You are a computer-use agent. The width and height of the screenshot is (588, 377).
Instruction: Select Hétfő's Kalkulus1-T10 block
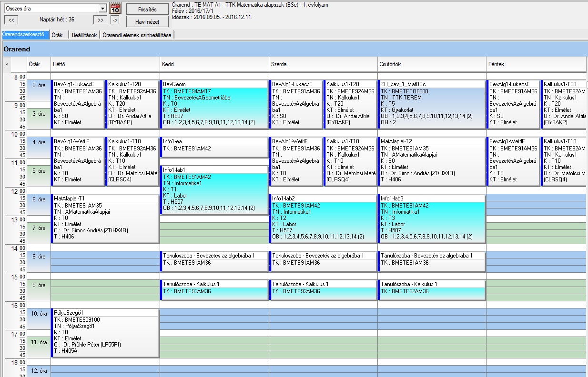click(x=132, y=161)
